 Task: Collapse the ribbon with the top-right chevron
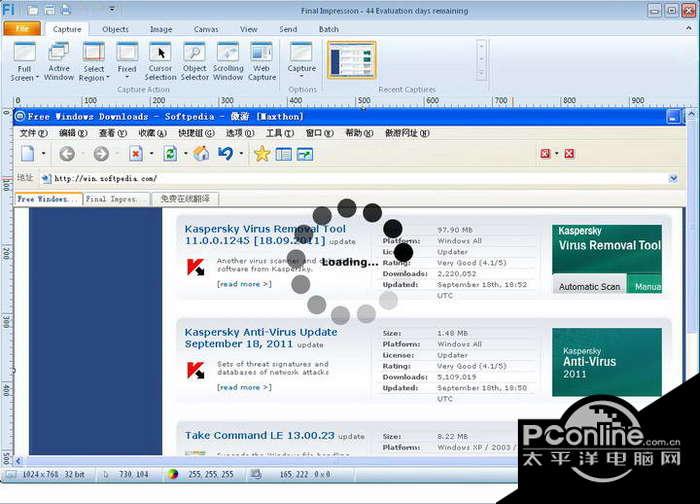688,28
